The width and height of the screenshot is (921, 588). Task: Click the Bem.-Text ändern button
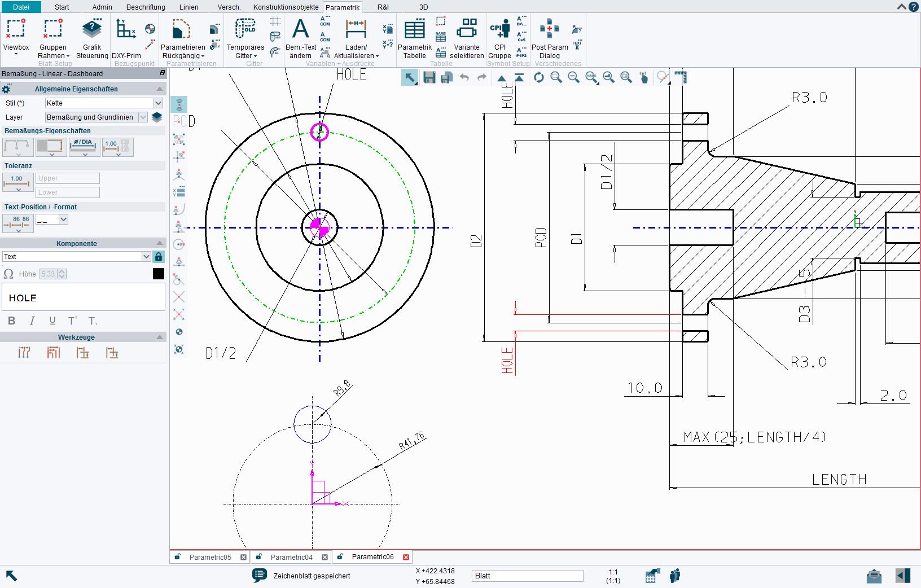coord(301,35)
